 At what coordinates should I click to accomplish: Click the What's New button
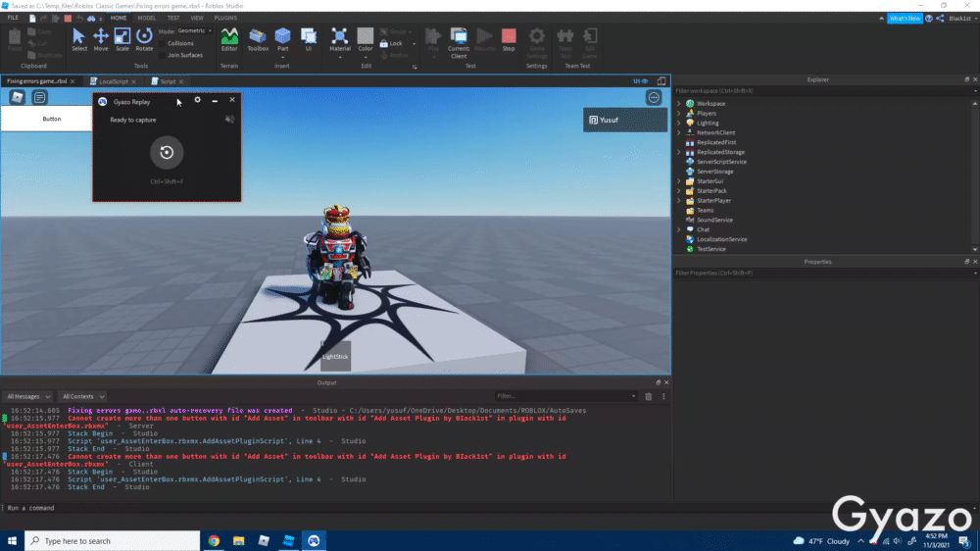[x=905, y=19]
